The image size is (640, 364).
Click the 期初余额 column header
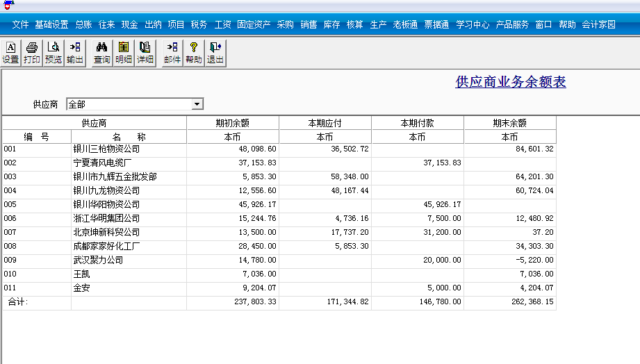pyautogui.click(x=232, y=123)
